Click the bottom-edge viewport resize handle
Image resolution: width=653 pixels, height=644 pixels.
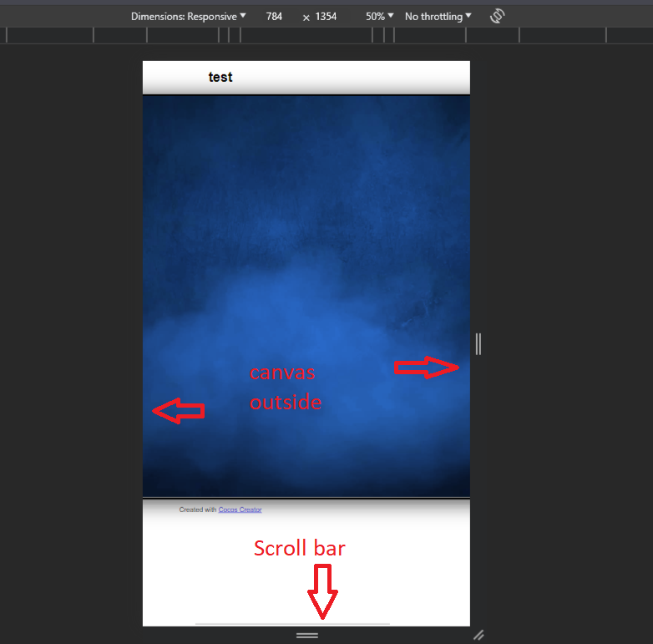coord(306,636)
